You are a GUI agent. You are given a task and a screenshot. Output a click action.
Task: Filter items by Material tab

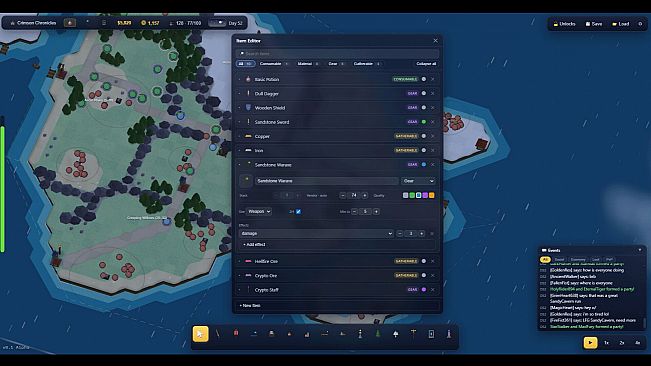[x=308, y=64]
